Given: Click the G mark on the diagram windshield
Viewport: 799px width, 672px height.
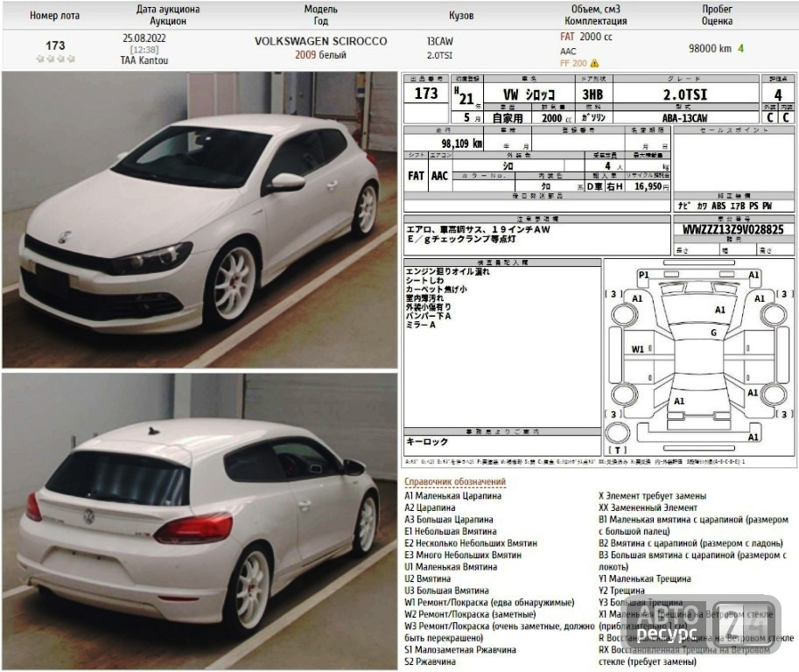Looking at the screenshot, I should pos(713,332).
